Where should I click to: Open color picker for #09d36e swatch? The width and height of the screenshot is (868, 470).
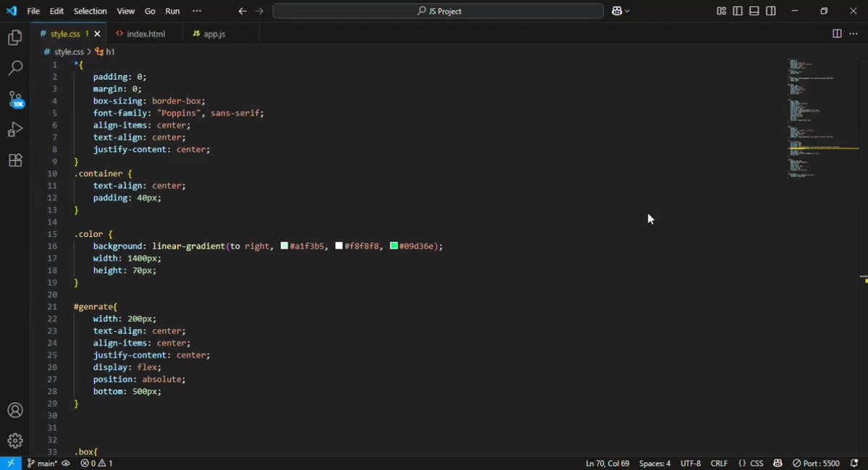point(394,246)
